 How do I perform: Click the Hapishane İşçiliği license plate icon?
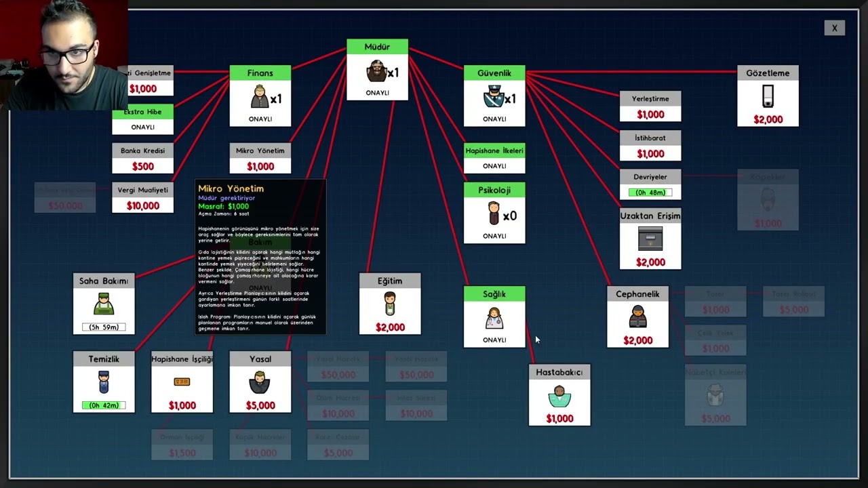[x=182, y=382]
